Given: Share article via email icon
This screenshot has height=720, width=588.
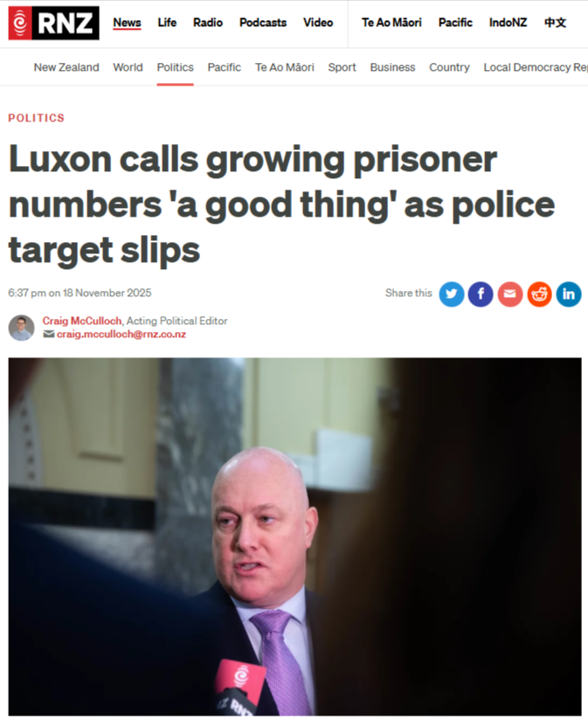Looking at the screenshot, I should click(510, 294).
